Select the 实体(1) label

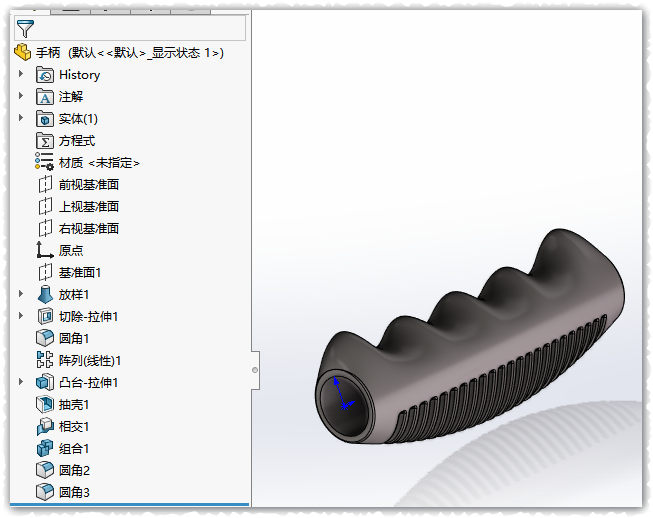(x=78, y=119)
